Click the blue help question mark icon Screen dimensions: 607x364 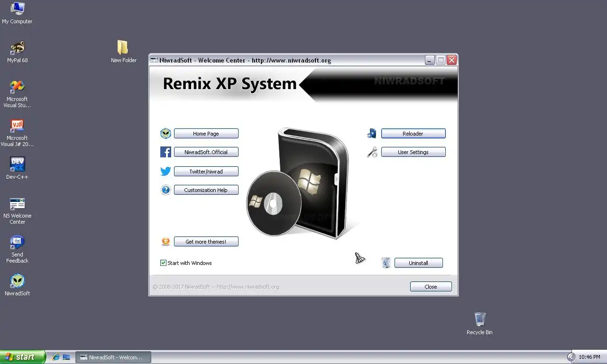(166, 190)
